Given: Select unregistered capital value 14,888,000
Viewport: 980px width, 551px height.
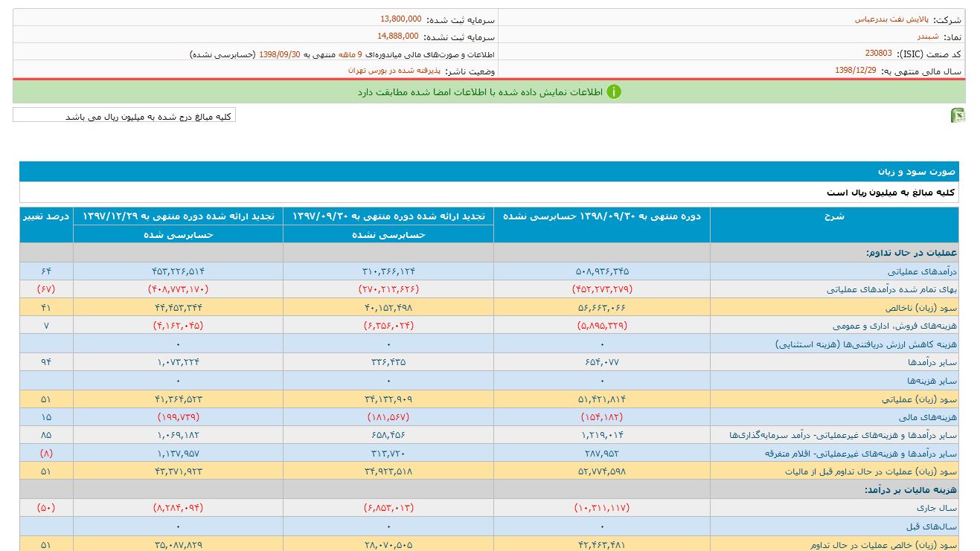Looking at the screenshot, I should [x=397, y=36].
